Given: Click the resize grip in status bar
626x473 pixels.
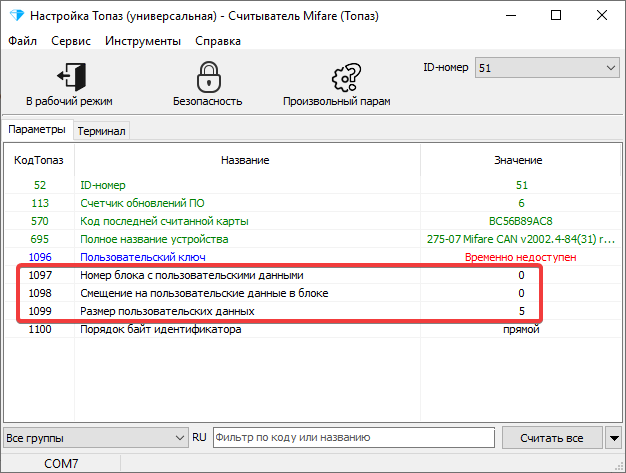Looking at the screenshot, I should (618, 467).
